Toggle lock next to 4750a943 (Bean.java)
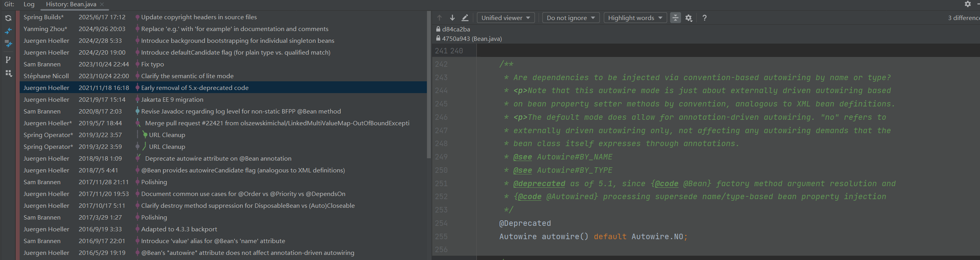The height and width of the screenshot is (260, 980). pos(438,38)
